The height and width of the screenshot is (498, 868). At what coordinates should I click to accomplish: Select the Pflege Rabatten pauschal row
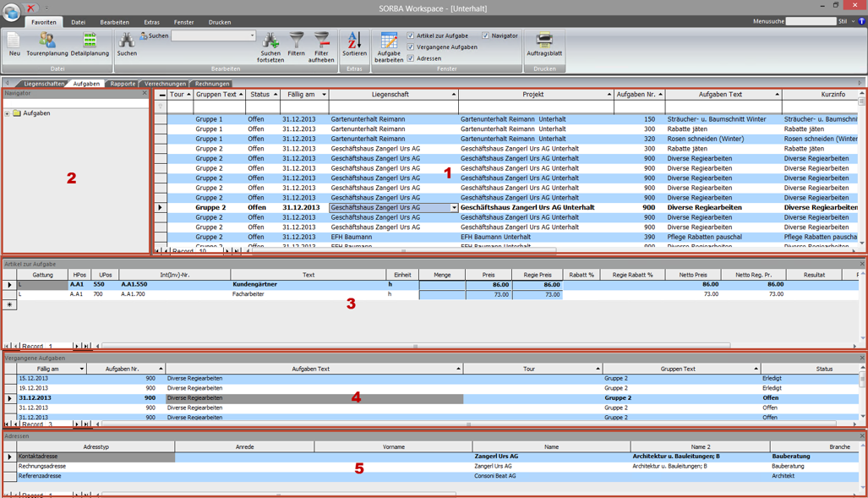pos(512,237)
